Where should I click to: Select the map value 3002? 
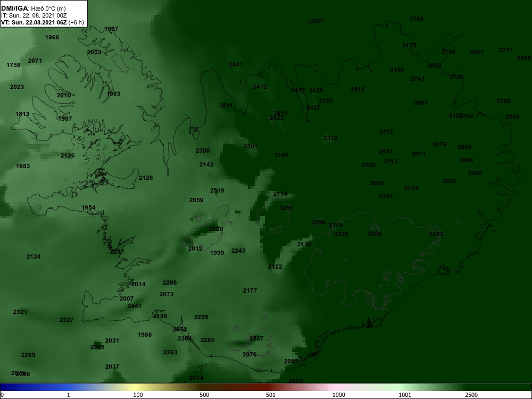[x=377, y=183]
